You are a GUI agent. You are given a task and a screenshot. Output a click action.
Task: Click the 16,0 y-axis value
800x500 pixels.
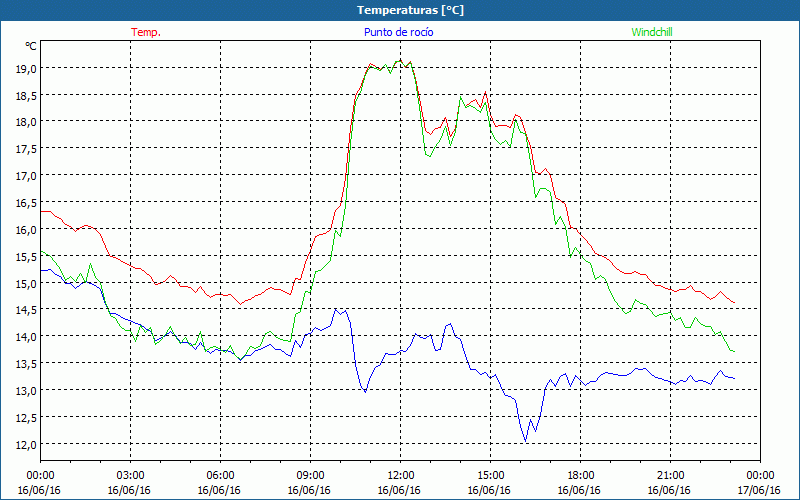(26, 229)
